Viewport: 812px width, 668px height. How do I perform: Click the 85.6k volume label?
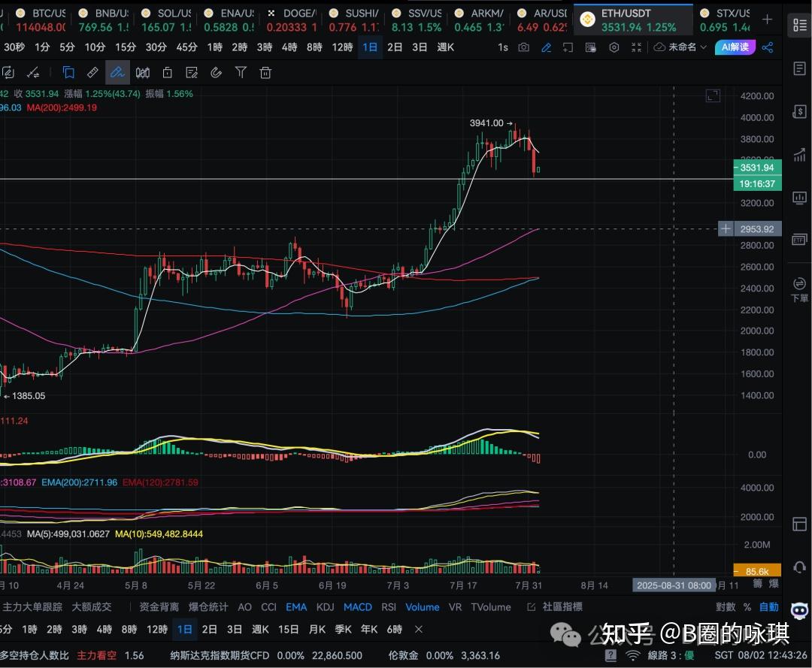click(x=757, y=571)
